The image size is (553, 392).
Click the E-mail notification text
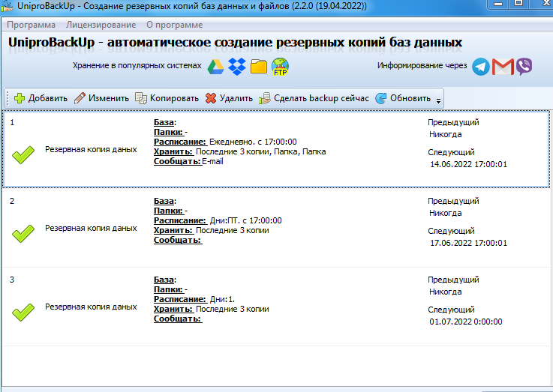point(212,161)
